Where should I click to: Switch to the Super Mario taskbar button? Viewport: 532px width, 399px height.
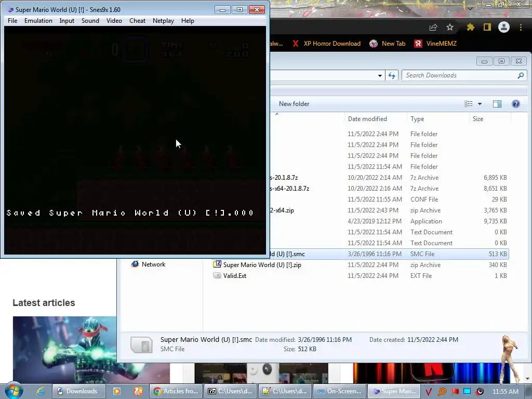click(x=394, y=391)
